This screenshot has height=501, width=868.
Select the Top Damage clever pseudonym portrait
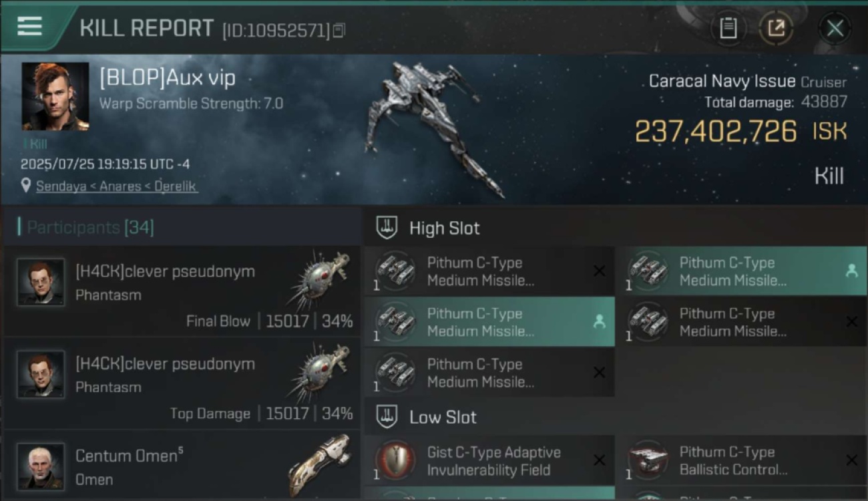click(41, 374)
